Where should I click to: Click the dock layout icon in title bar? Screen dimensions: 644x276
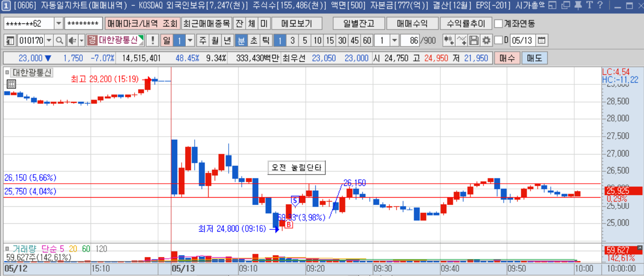[553, 6]
